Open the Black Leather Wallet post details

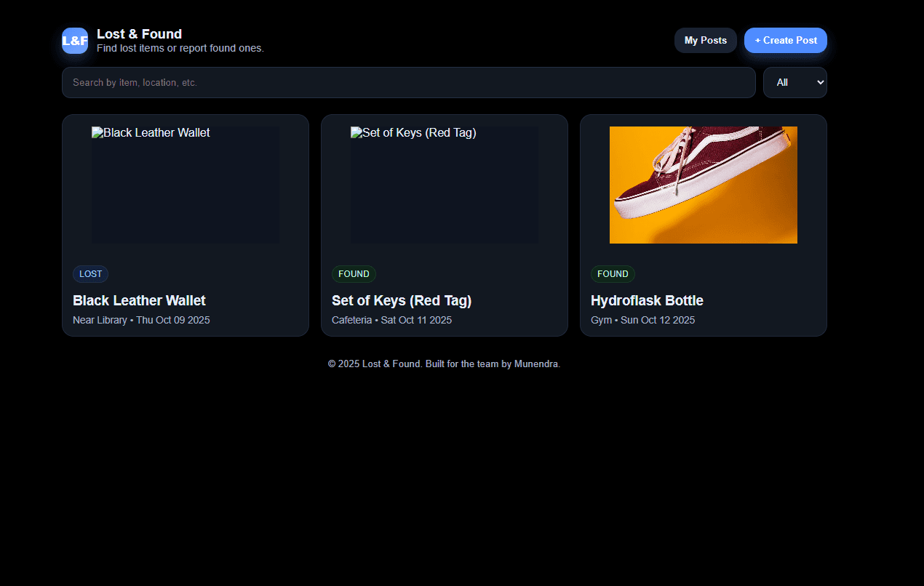[x=139, y=300]
